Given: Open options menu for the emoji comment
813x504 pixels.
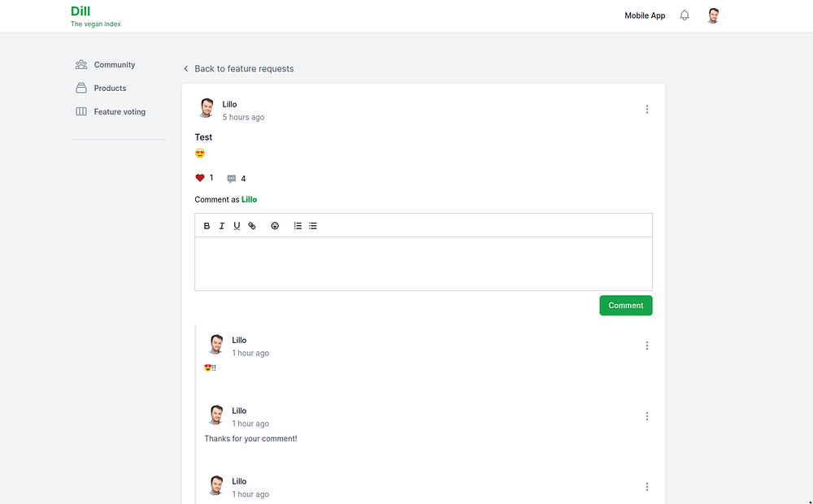Looking at the screenshot, I should click(647, 345).
